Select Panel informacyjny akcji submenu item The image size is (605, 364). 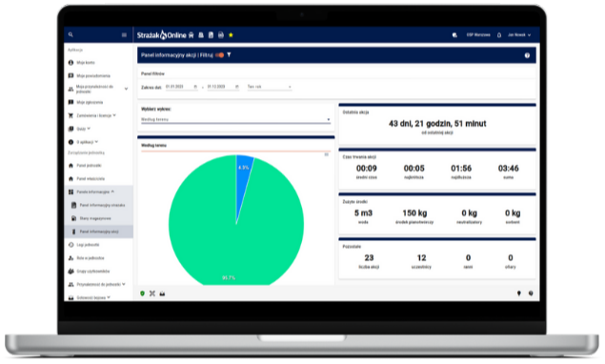99,232
